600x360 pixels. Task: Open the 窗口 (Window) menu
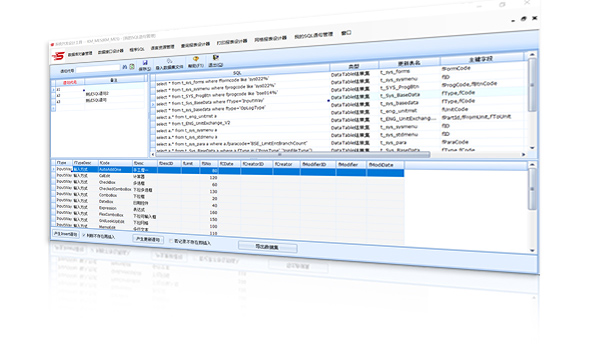pyautogui.click(x=346, y=33)
